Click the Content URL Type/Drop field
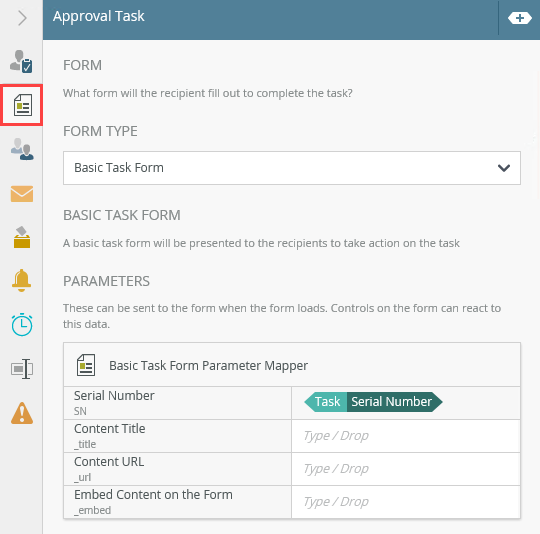This screenshot has width=540, height=534. pyautogui.click(x=406, y=469)
